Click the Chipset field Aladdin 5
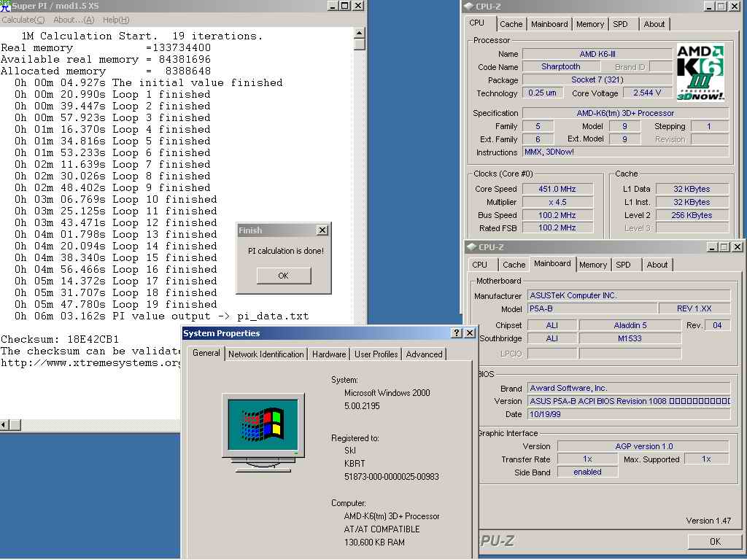 tap(630, 325)
